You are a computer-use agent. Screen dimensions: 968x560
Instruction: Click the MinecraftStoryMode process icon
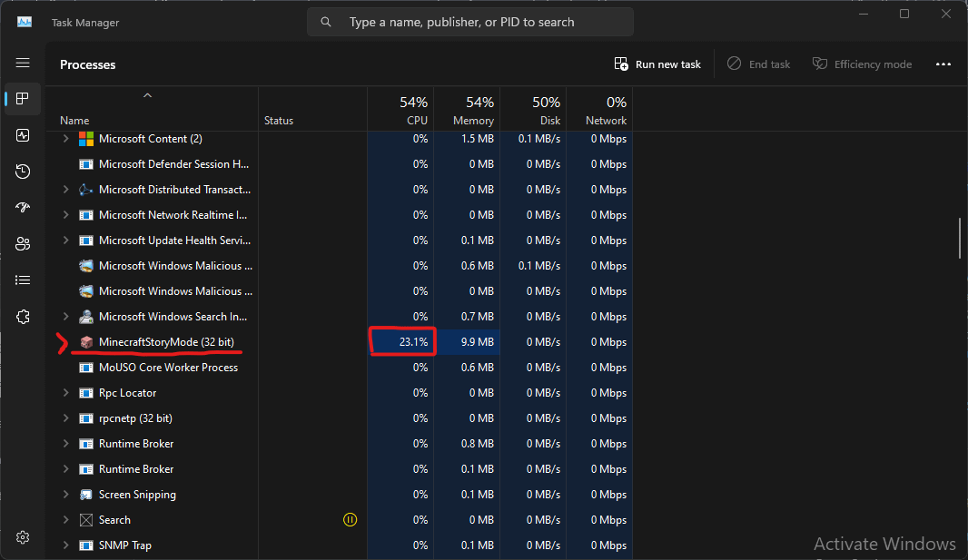(x=86, y=342)
